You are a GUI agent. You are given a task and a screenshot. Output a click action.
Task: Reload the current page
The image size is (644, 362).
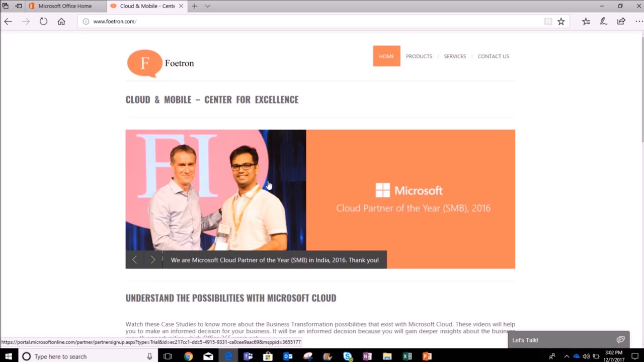pos(43,22)
